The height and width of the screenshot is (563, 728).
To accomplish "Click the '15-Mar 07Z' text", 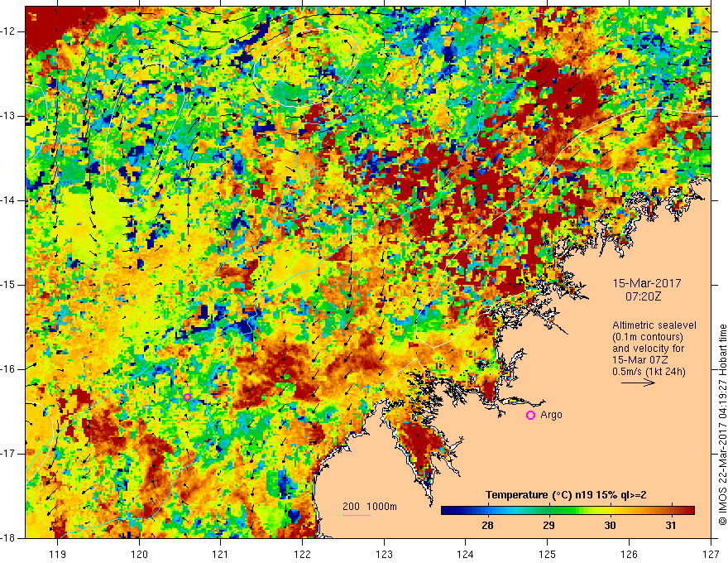I will (640, 360).
